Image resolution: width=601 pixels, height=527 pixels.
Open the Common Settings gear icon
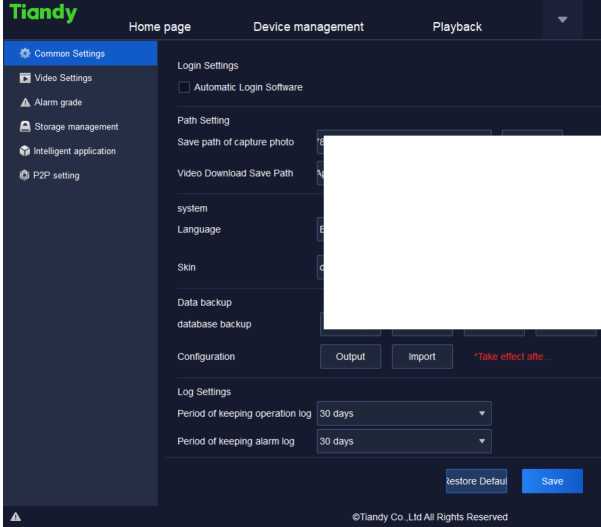point(25,53)
